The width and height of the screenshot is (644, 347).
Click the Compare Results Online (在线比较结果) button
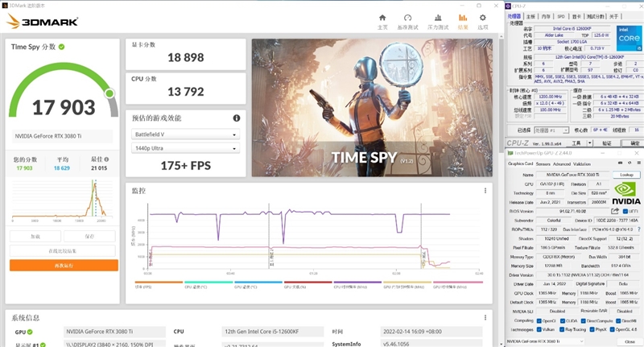63,250
